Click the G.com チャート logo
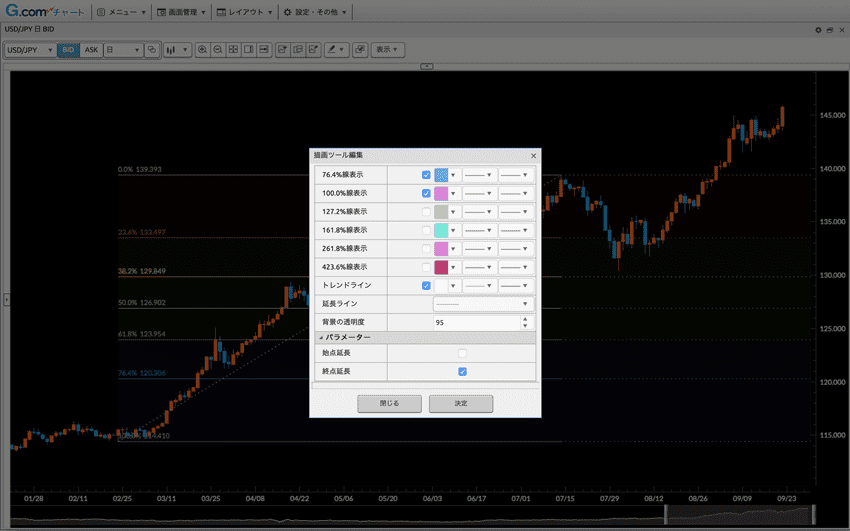Screen dimensions: 850x531 tap(44, 11)
